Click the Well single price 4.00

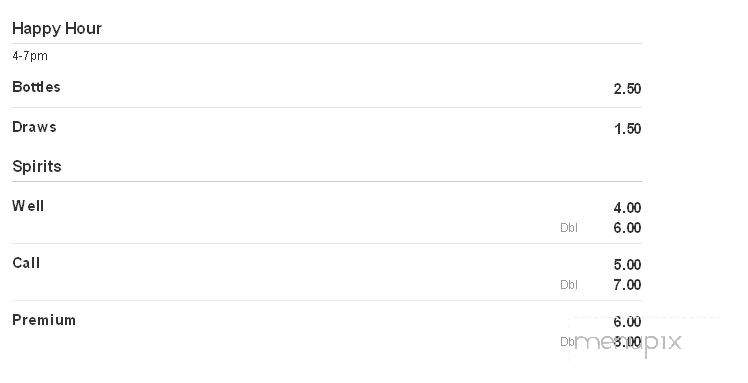click(627, 208)
